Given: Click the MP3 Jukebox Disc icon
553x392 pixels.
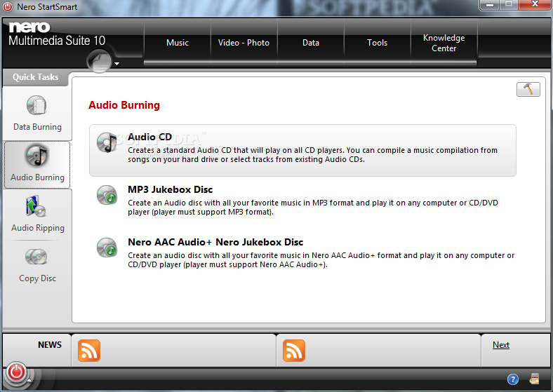Looking at the screenshot, I should coord(107,195).
